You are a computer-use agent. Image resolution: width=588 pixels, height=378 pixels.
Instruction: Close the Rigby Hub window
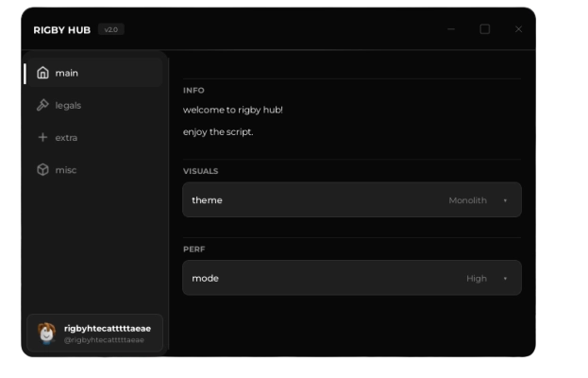(518, 29)
